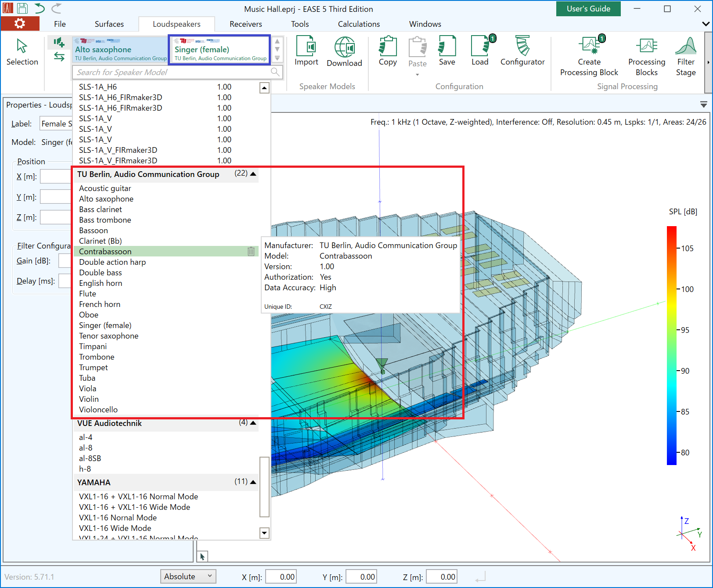
Task: Open the User's Guide
Action: click(588, 9)
